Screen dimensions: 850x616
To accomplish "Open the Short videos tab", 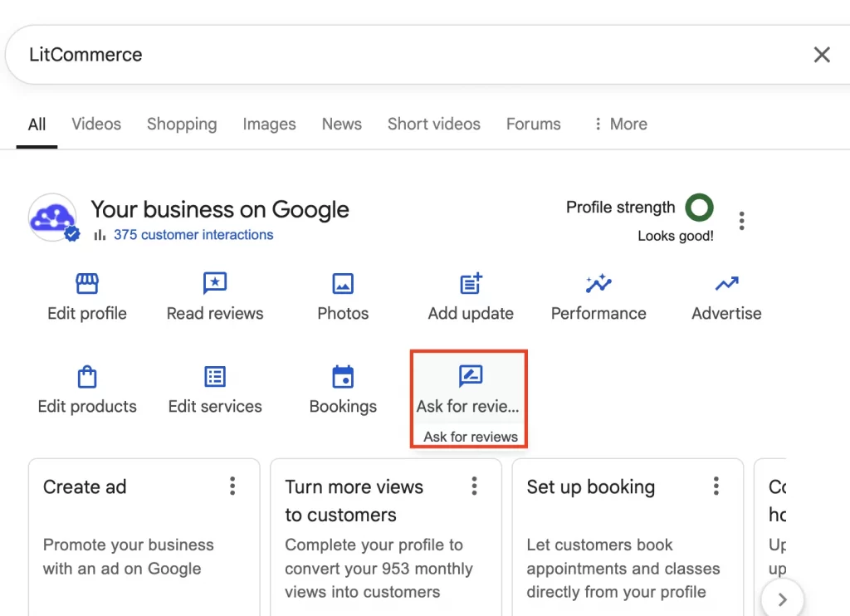I will pyautogui.click(x=434, y=125).
